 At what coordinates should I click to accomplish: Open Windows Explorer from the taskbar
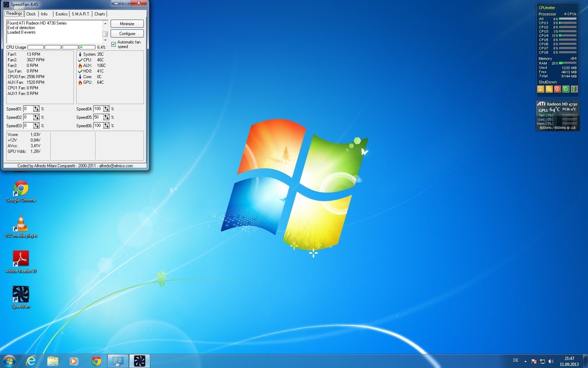[x=52, y=361]
